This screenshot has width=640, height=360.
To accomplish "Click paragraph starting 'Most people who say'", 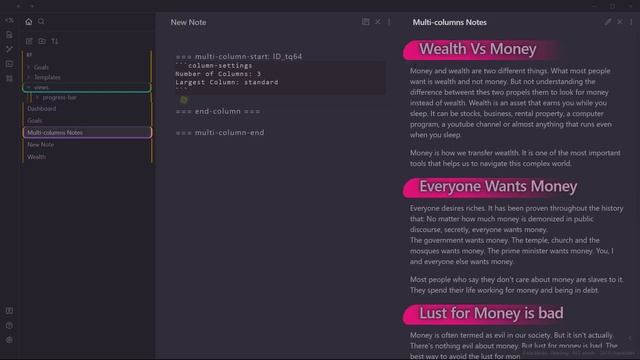I will tap(517, 285).
